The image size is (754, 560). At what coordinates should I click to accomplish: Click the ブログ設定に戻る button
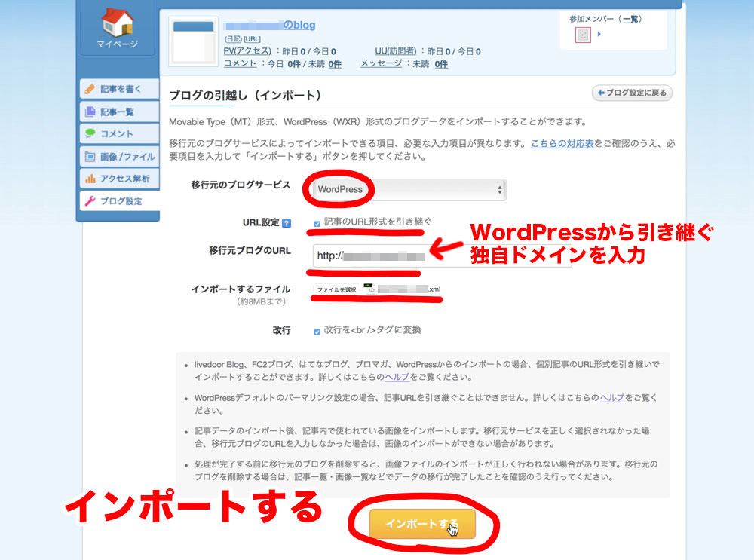click(632, 93)
